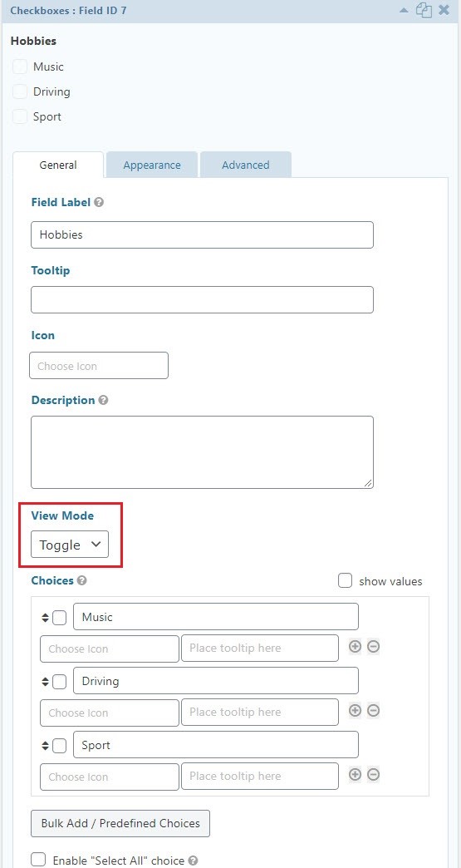Open the Description help icon
The width and height of the screenshot is (461, 868).
tap(103, 400)
